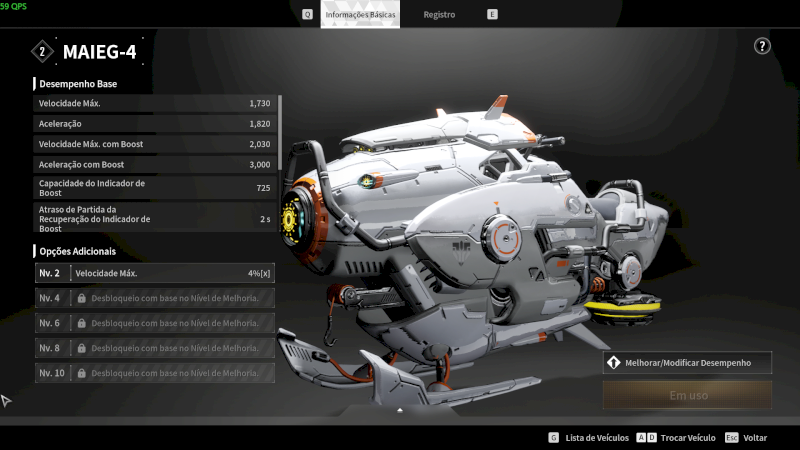Viewport: 800px width, 450px height.
Task: Click the level 2 diamond badge
Action: (x=42, y=52)
